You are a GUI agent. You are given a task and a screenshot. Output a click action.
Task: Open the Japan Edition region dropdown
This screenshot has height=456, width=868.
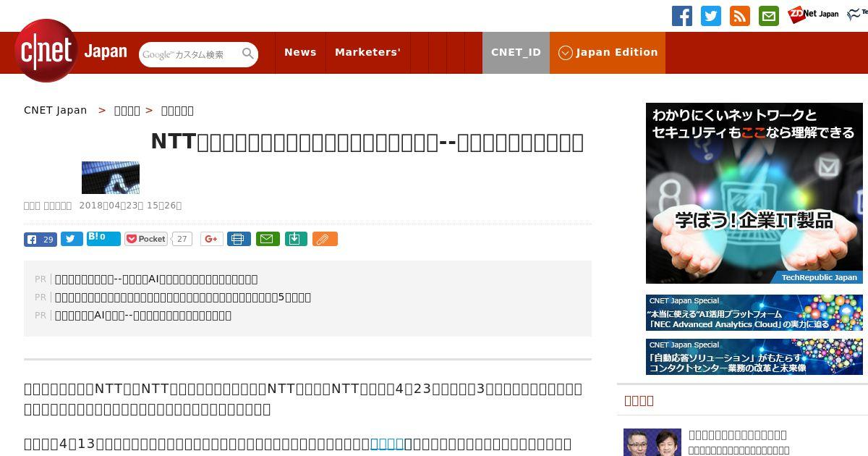pyautogui.click(x=608, y=52)
